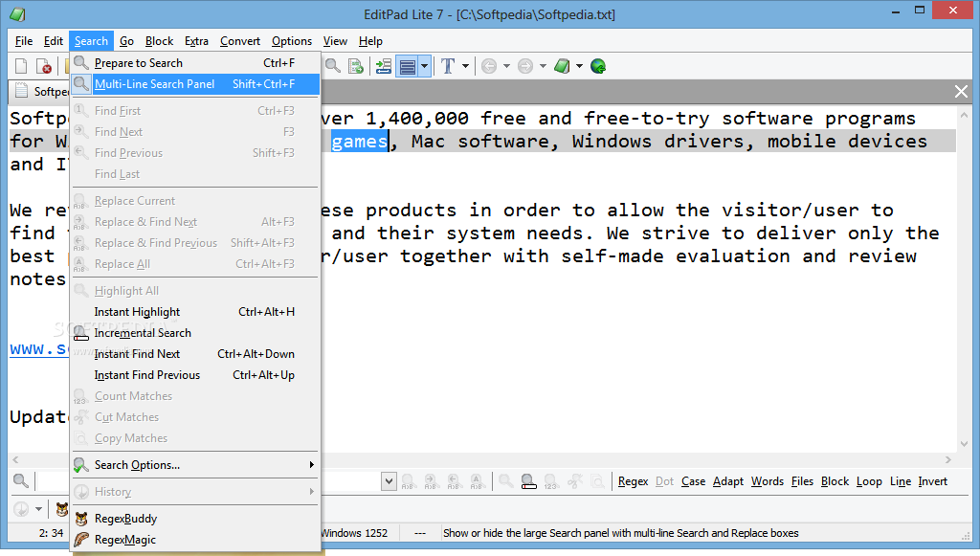Open the Back arrow history dropdown
This screenshot has width=980, height=556.
[x=506, y=66]
